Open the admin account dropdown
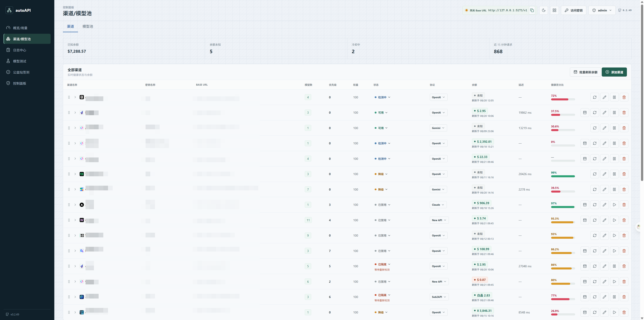Screen dimensions: 644x320 click(x=602, y=10)
